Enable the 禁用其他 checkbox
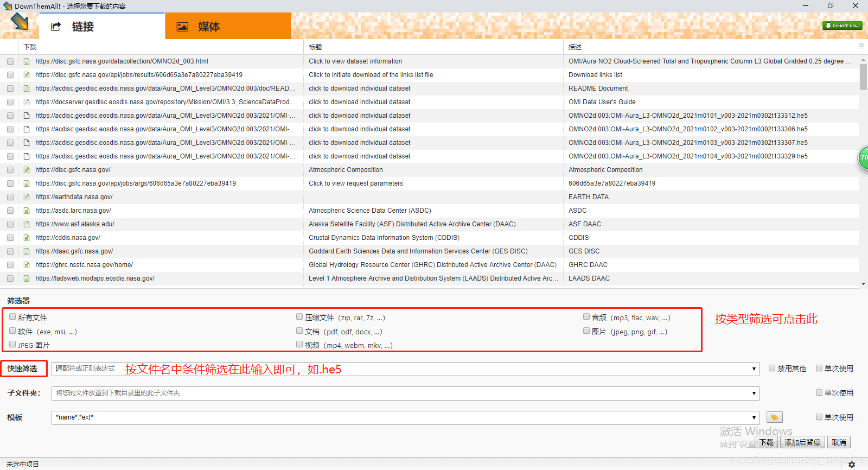This screenshot has height=470, width=868. tap(772, 368)
